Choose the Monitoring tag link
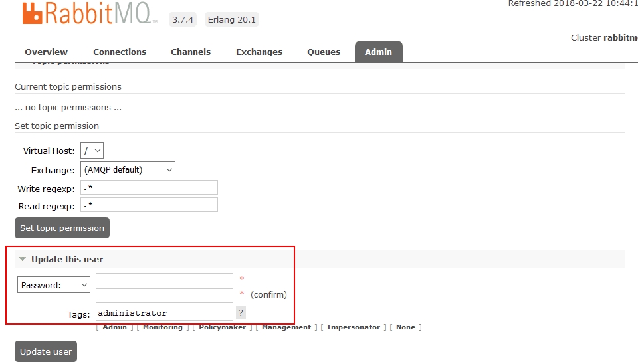 pos(162,327)
